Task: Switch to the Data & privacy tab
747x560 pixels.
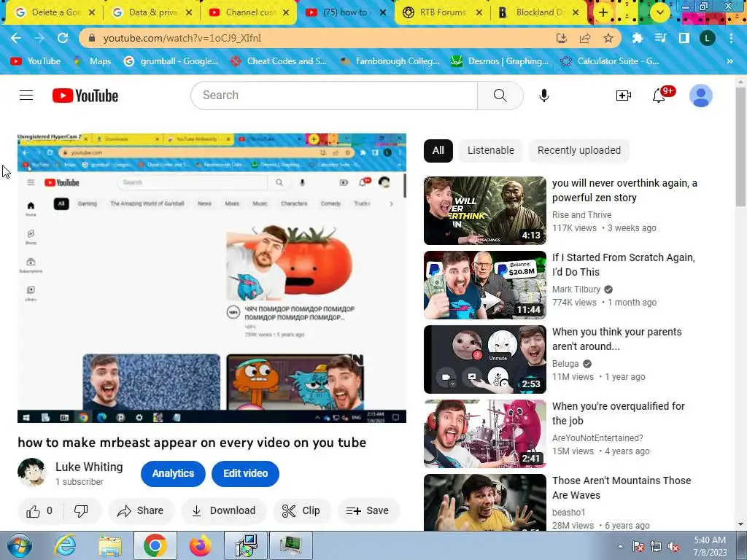Action: click(x=150, y=13)
